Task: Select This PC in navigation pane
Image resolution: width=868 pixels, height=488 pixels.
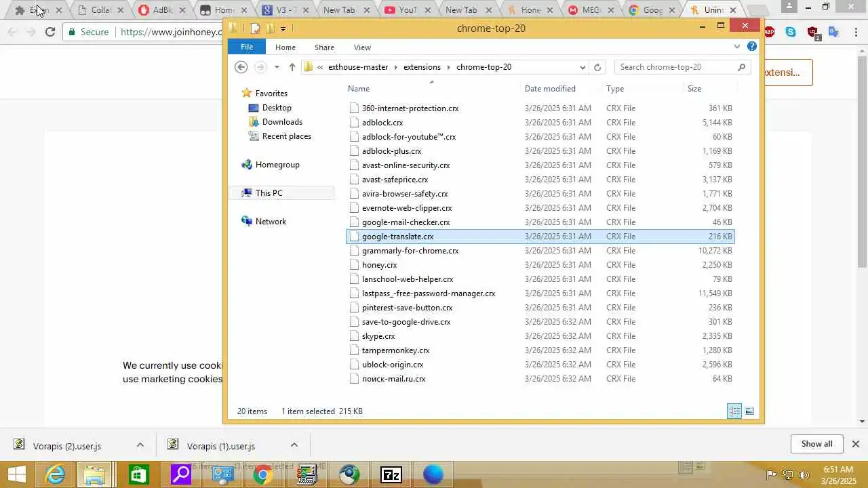Action: point(269,193)
